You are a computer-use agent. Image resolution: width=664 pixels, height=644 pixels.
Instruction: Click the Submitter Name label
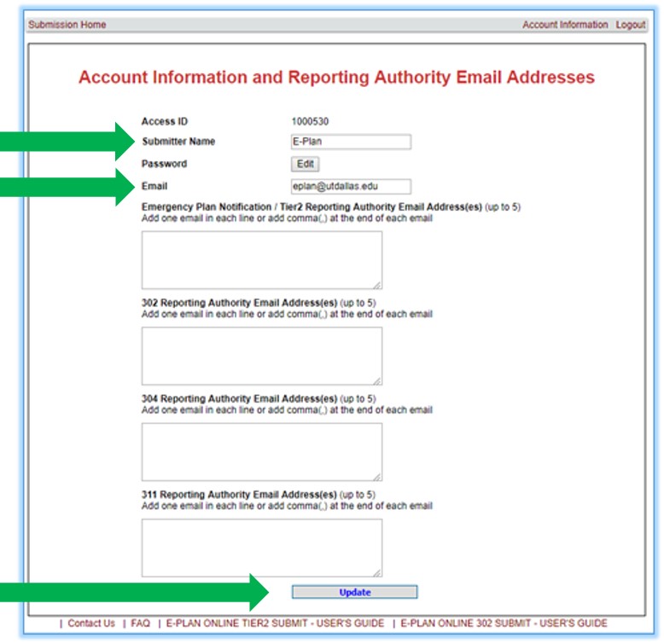point(178,142)
